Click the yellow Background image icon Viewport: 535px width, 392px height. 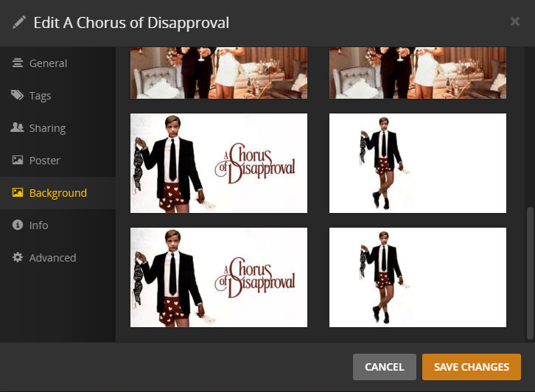pyautogui.click(x=18, y=192)
